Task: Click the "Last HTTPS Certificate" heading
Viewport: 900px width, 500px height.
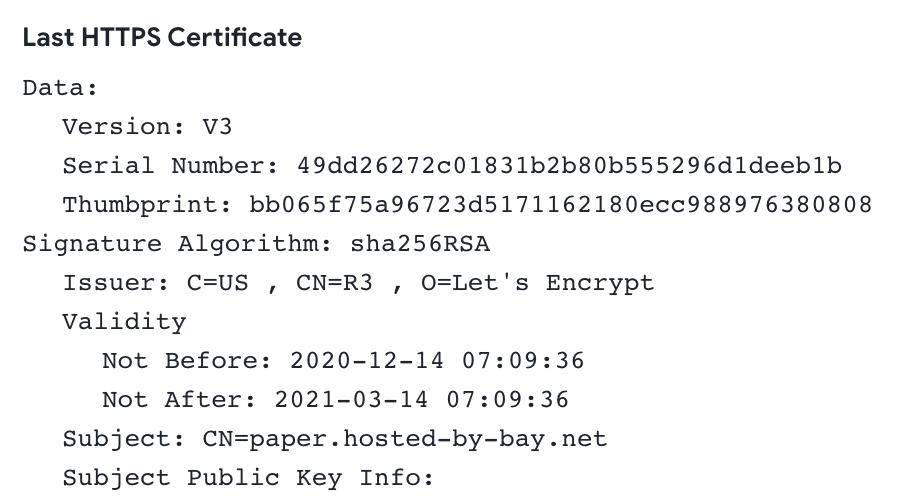Action: [162, 38]
